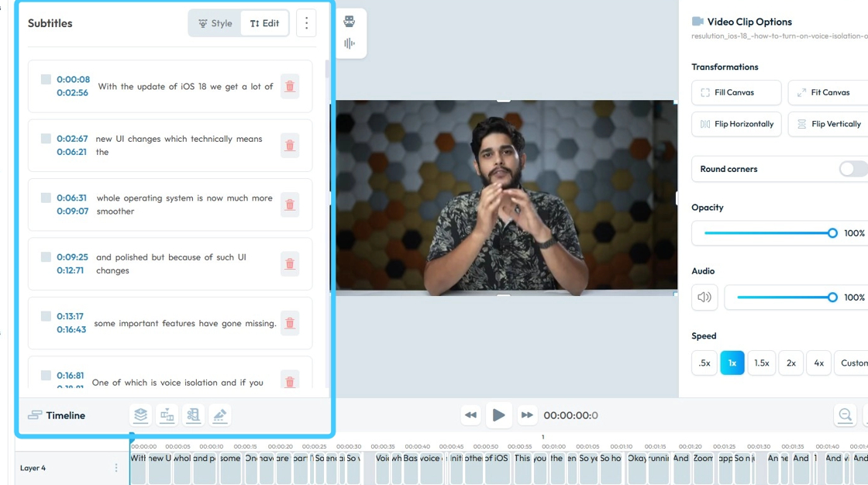The image size is (868, 485).
Task: Choose the Custom speed option
Action: coord(852,363)
